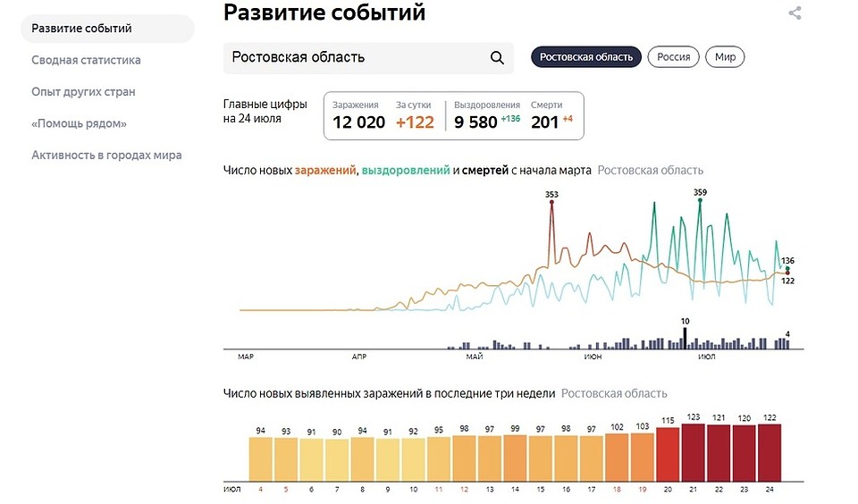Select the July 22 bar with 121
The image size is (858, 504).
[x=719, y=453]
